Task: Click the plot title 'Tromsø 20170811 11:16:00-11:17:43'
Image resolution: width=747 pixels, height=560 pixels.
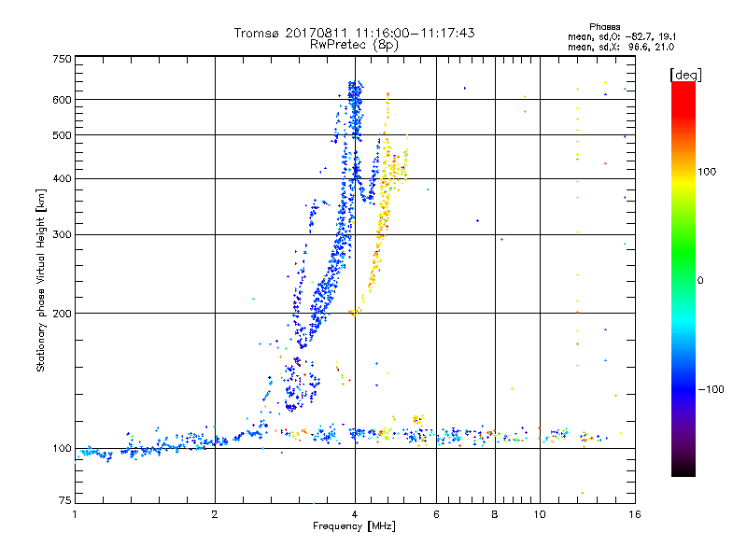Action: point(354,33)
